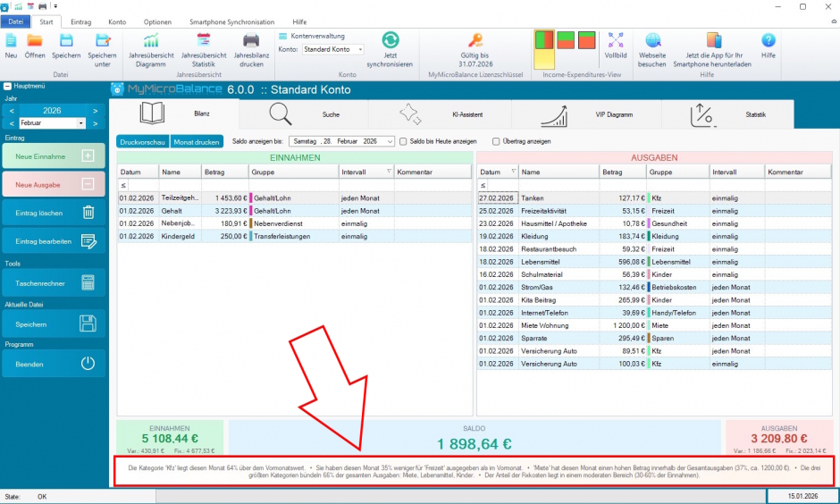Click Jahresbilanz drucken printer icon
Image resolution: width=840 pixels, height=504 pixels.
(251, 40)
